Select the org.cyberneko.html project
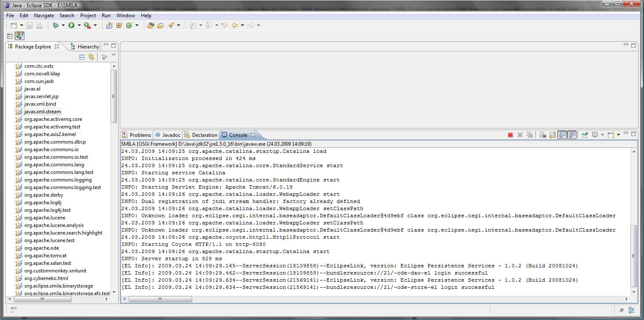 (x=46, y=278)
